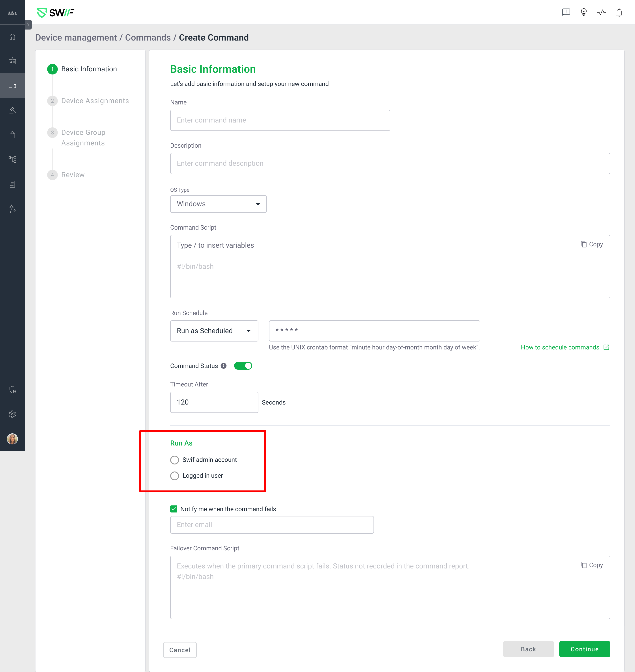Uncheck Notify me when command fails
The width and height of the screenshot is (635, 672).
(x=174, y=509)
